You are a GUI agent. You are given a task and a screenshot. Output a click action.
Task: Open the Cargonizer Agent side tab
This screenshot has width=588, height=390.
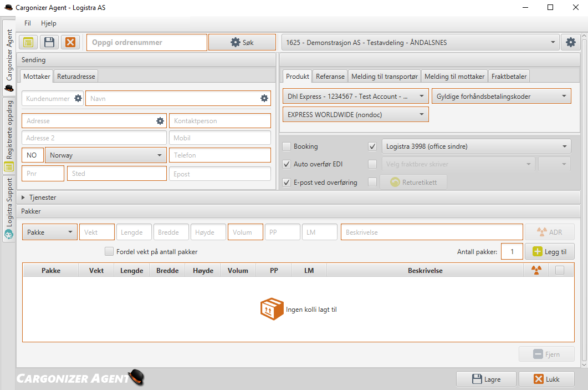click(9, 59)
